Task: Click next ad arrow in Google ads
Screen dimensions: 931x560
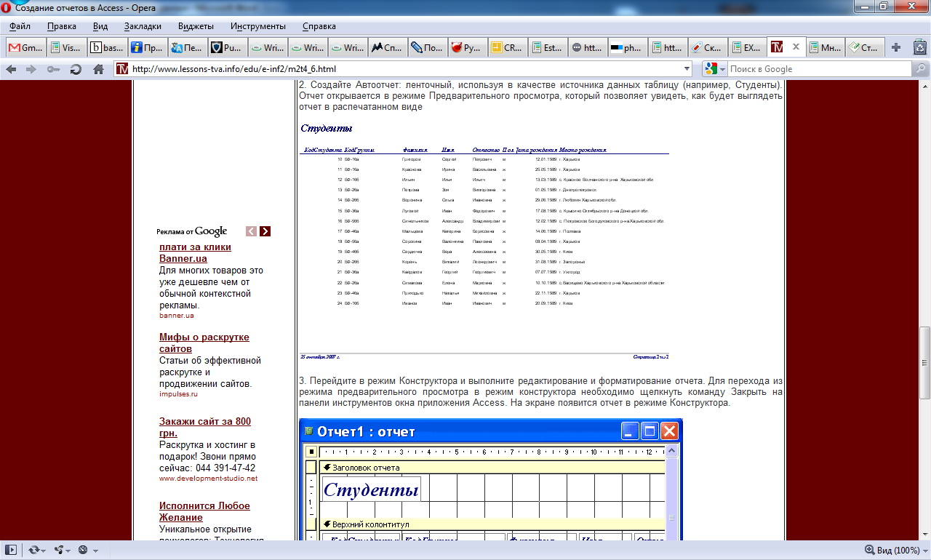Action: [265, 231]
